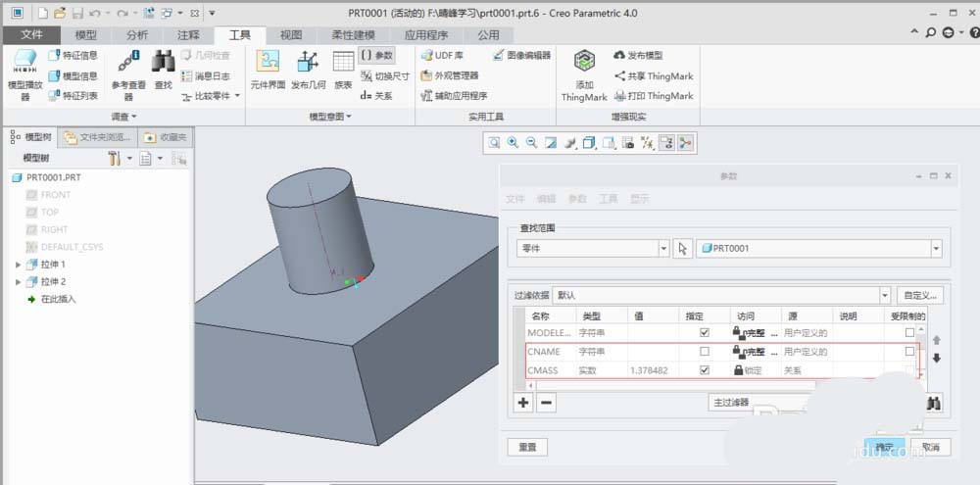Click the 自定义 button
Viewport: 980px width, 485px height.
pos(920,295)
